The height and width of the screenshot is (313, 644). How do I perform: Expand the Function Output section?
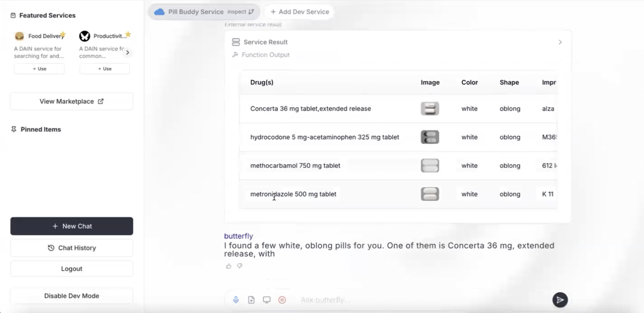(265, 55)
